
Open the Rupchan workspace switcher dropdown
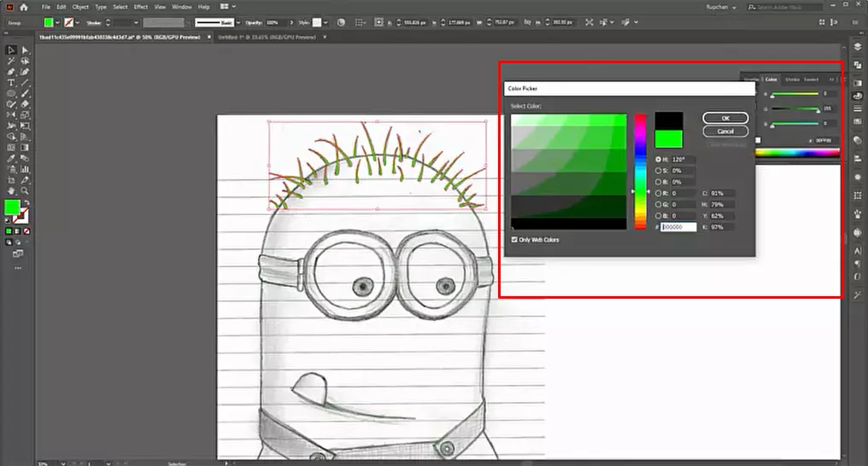pos(721,7)
